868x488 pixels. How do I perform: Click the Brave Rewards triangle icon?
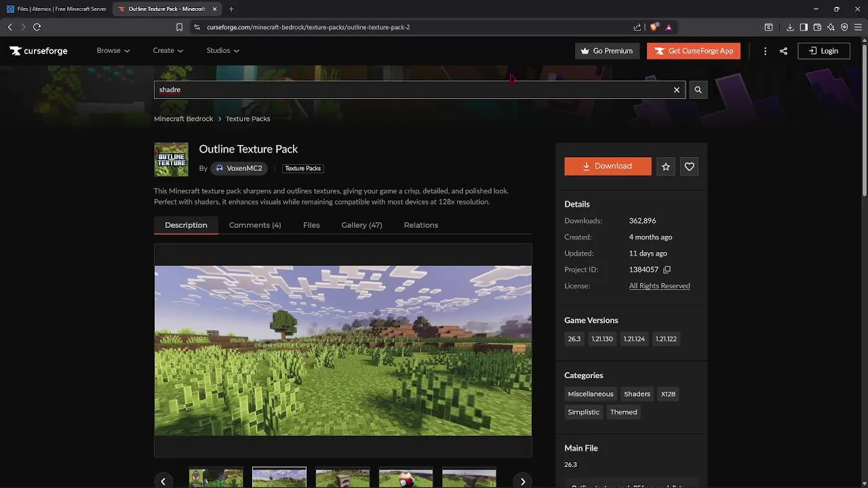click(669, 27)
